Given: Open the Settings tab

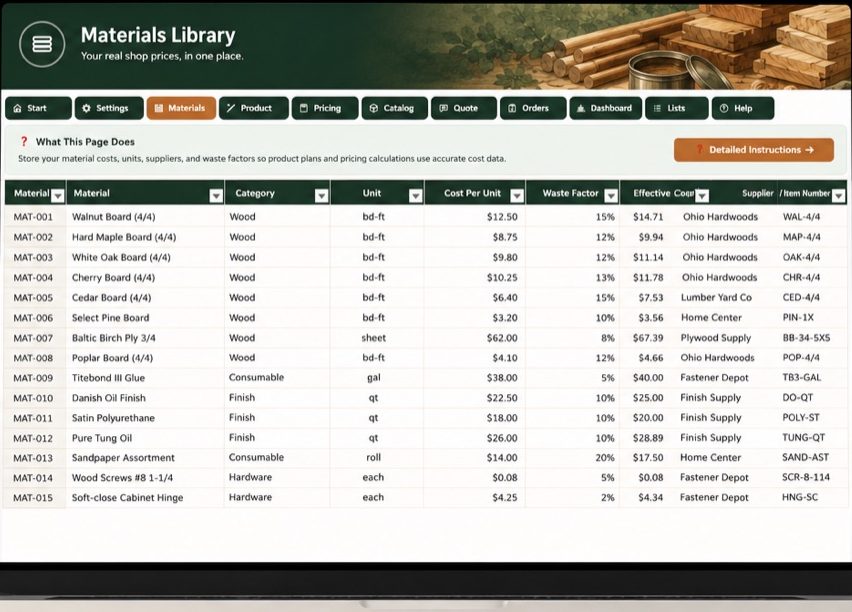Looking at the screenshot, I should [109, 108].
